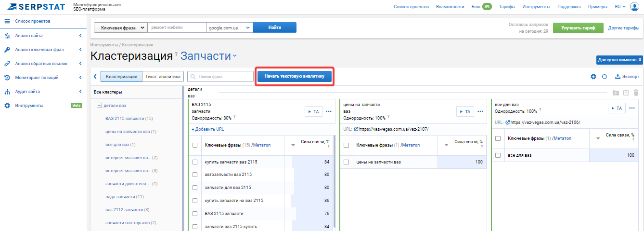The height and width of the screenshot is (231, 644).
Task: Click Начать текстовую аналитику button
Action: pos(295,76)
